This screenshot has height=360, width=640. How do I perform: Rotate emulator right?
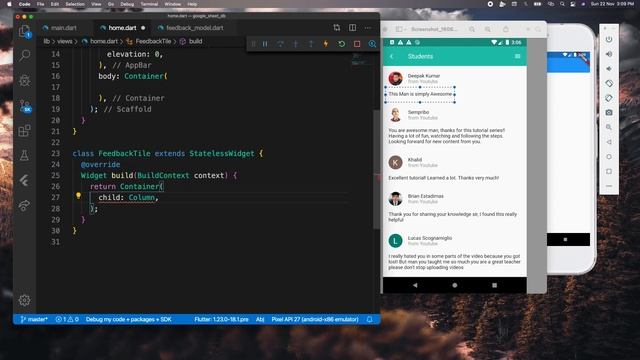coord(609,98)
